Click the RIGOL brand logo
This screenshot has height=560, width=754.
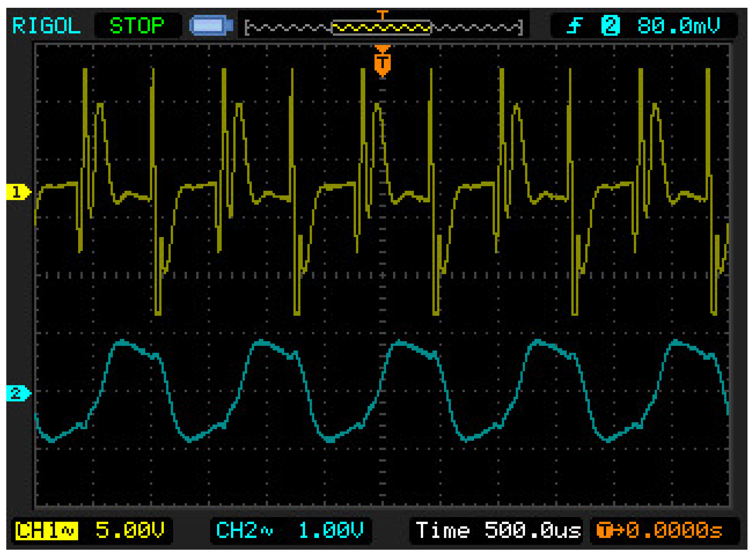(x=46, y=26)
